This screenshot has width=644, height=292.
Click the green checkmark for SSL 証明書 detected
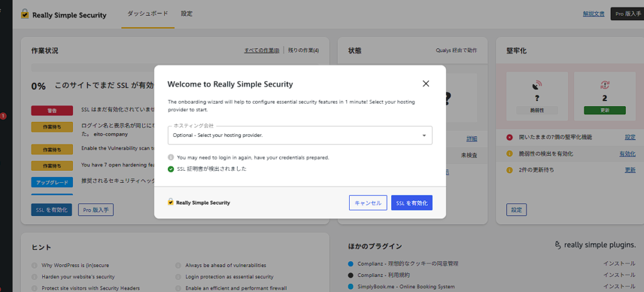click(x=171, y=168)
